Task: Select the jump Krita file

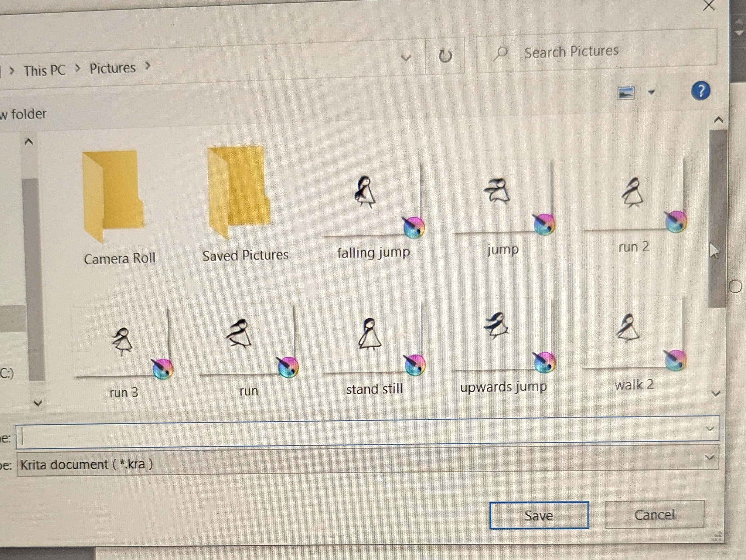Action: [x=502, y=197]
